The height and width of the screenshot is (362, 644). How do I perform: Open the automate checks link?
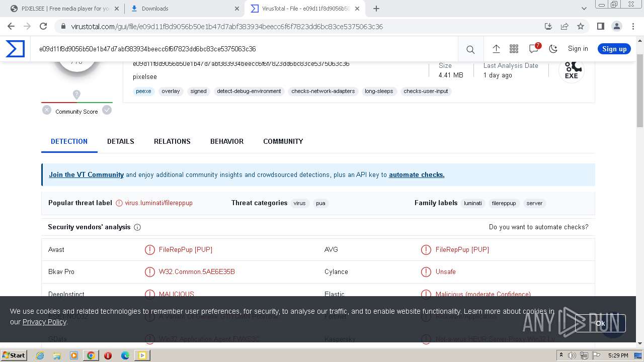[x=417, y=175]
